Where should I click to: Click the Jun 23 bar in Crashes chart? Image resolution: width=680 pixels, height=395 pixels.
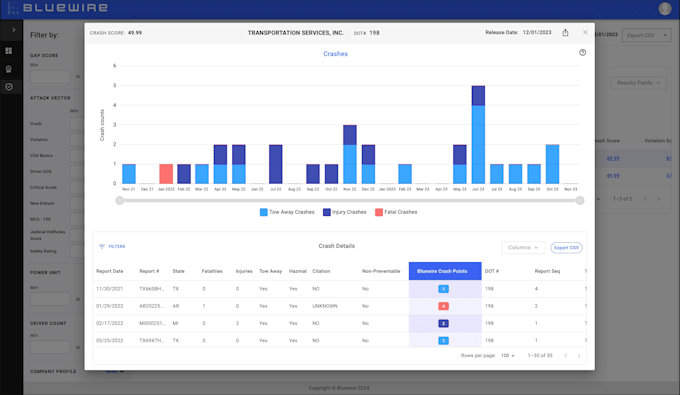[478, 135]
